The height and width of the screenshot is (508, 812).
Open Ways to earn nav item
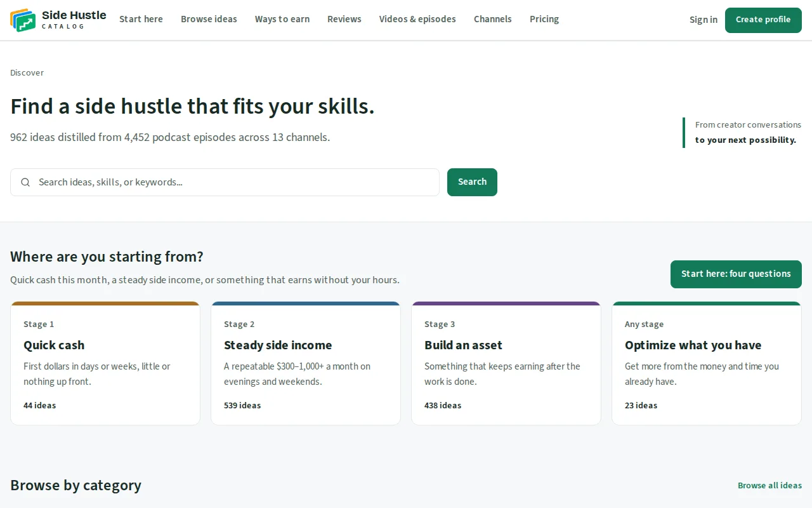click(282, 19)
